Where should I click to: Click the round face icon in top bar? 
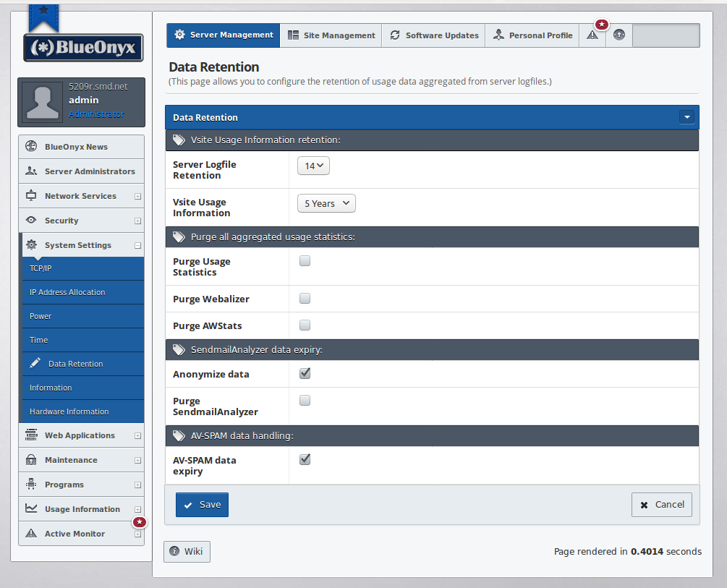(x=619, y=35)
